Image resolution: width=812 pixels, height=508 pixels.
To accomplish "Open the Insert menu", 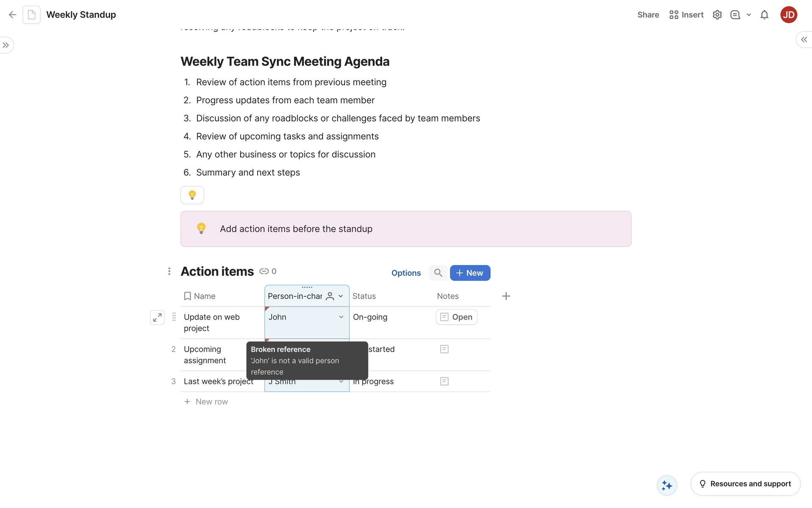I will 686,15.
